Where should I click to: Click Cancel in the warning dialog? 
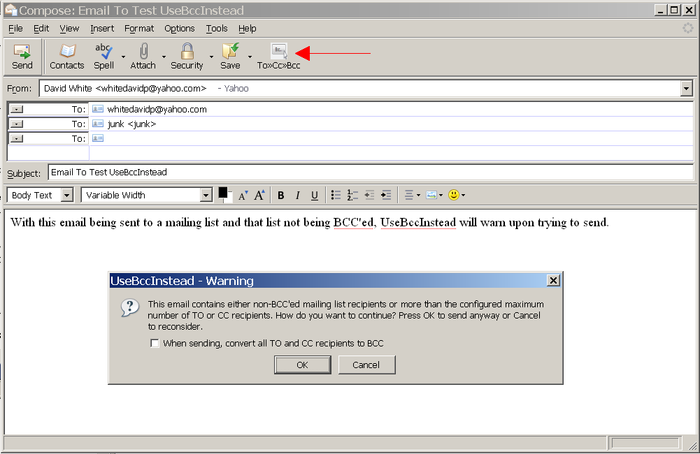point(367,365)
